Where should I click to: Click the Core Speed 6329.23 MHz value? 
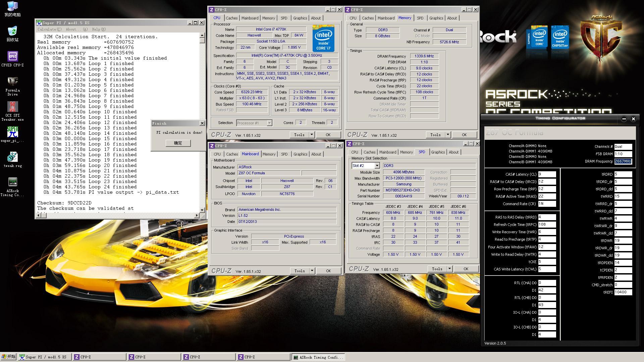click(252, 92)
